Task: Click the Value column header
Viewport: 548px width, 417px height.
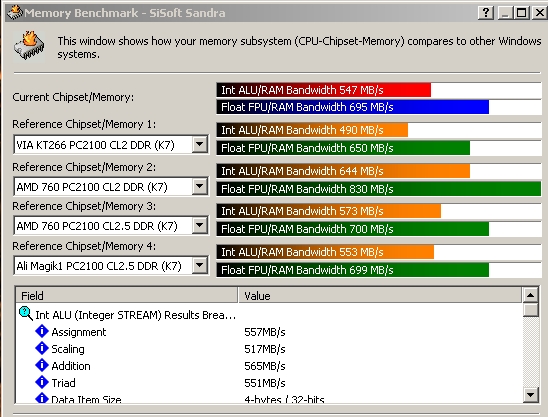Action: click(x=380, y=296)
